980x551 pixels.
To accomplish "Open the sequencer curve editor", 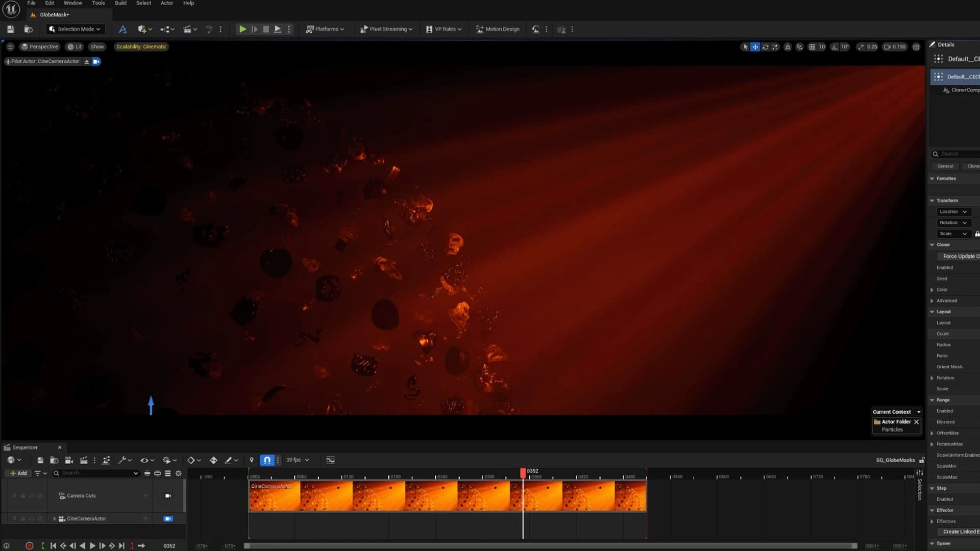I will pos(330,460).
